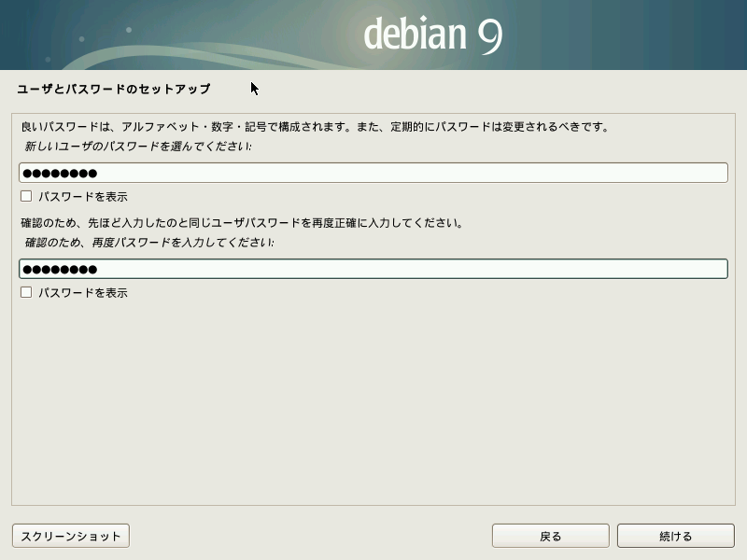Click the ユーザとパスワードのセットアップ heading
Viewport: 747px width, 560px height.
[113, 89]
